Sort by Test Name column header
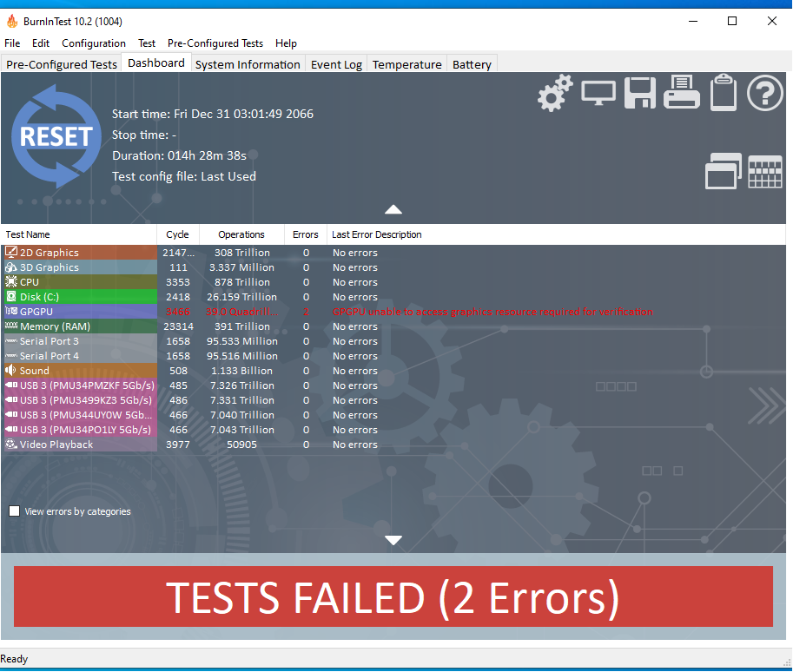 (78, 234)
